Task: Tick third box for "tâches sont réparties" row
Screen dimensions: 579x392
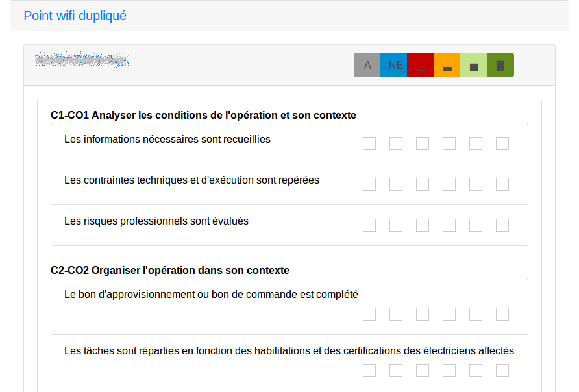Action: click(x=423, y=371)
